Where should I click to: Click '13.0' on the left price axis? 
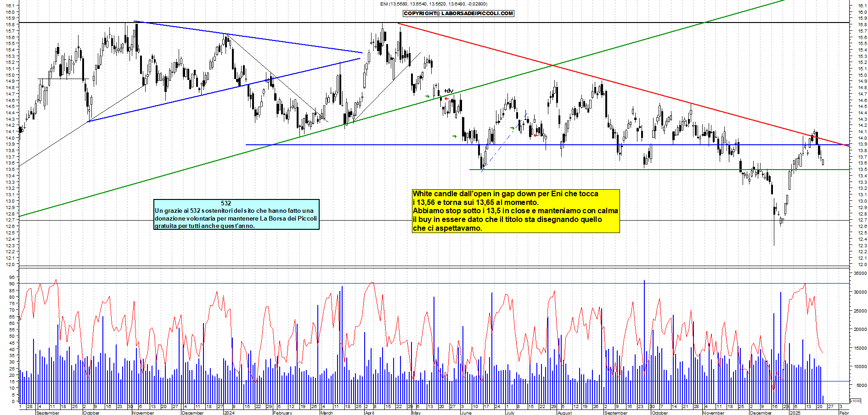click(x=10, y=201)
